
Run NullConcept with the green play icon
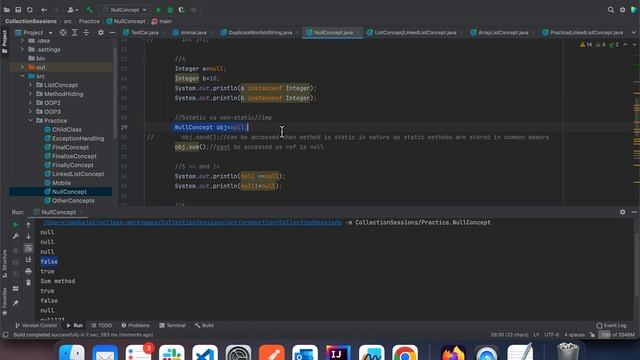[x=158, y=10]
